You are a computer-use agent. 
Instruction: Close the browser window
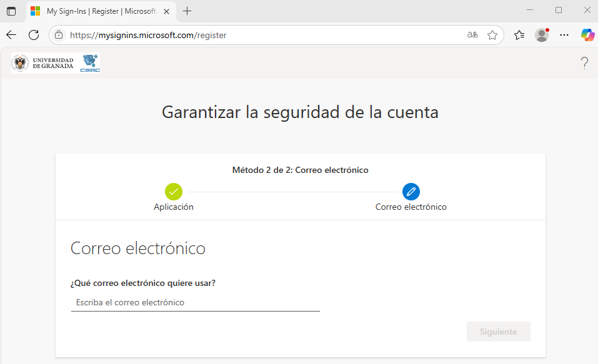click(587, 10)
